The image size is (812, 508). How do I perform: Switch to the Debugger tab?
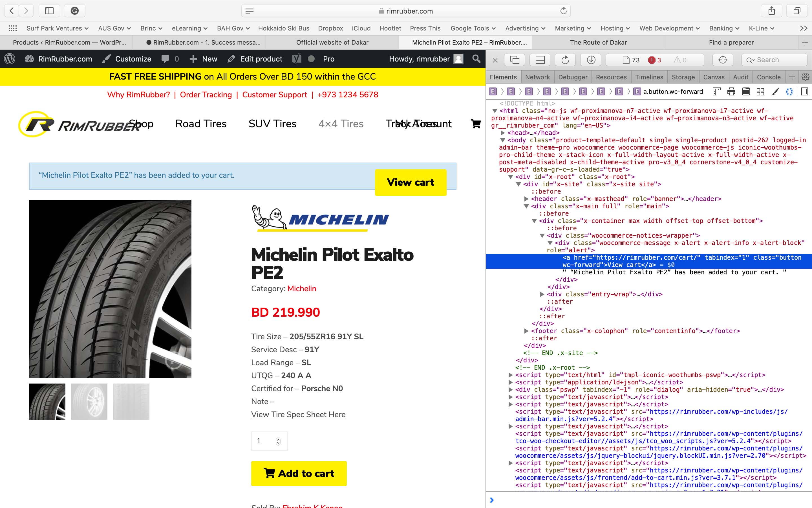pos(573,77)
